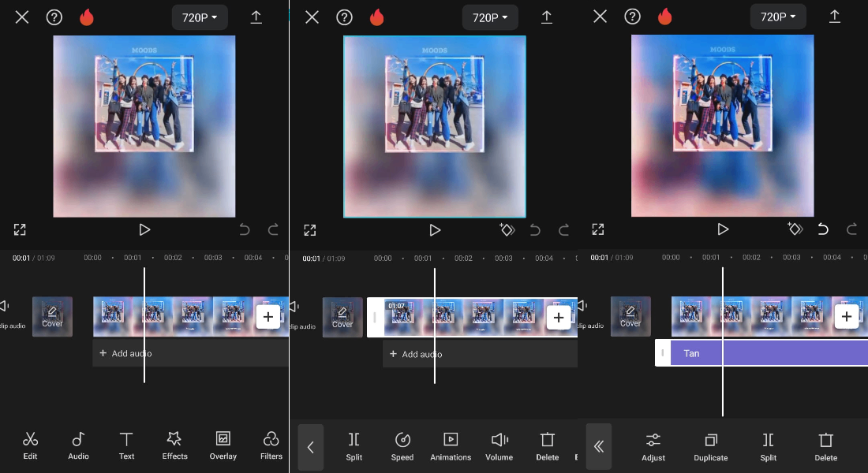The image size is (868, 473).
Task: Add keyframe in right panel
Action: (x=795, y=229)
